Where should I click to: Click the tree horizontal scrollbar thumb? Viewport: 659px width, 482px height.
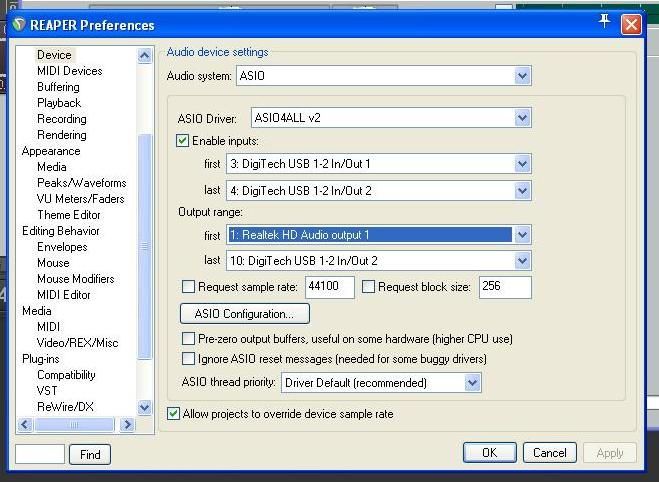tap(74, 424)
